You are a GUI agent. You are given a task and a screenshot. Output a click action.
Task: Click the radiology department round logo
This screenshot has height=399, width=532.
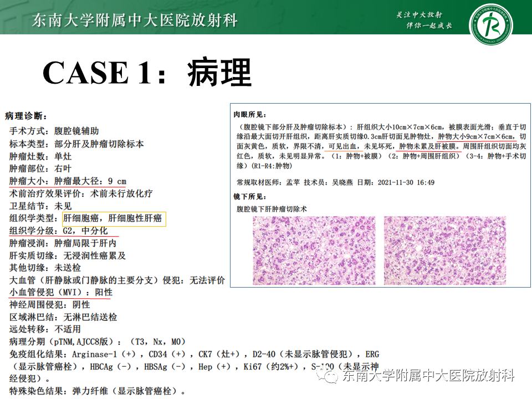click(490, 24)
